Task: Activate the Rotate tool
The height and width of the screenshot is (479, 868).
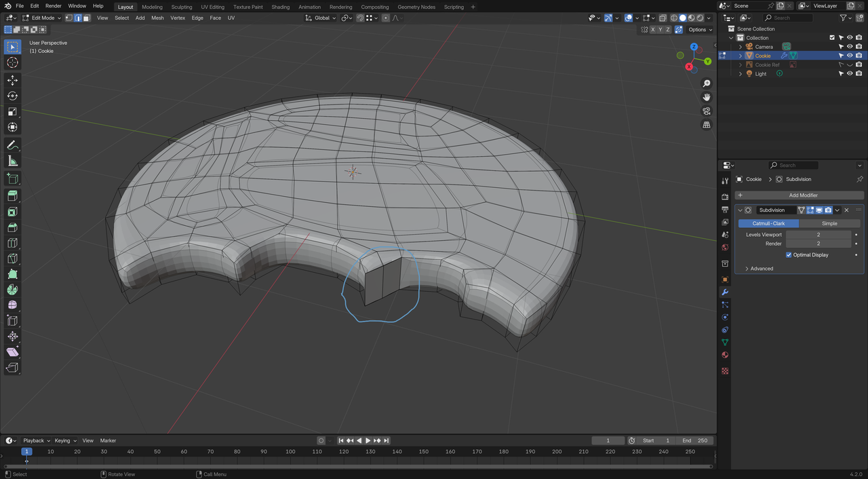Action: click(12, 96)
